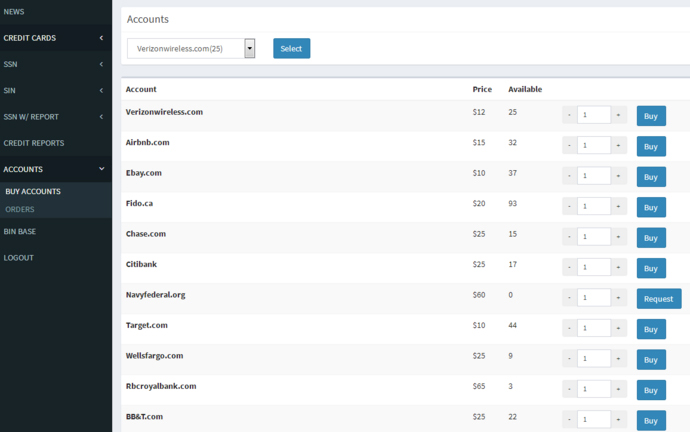690x432 pixels.
Task: Decrease quantity for Ebay.com row
Action: [569, 176]
